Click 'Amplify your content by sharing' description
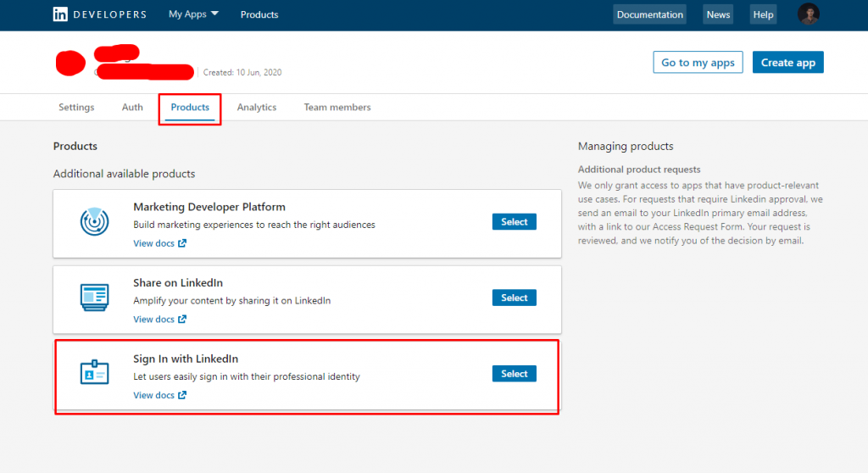Image resolution: width=868 pixels, height=473 pixels. (232, 300)
